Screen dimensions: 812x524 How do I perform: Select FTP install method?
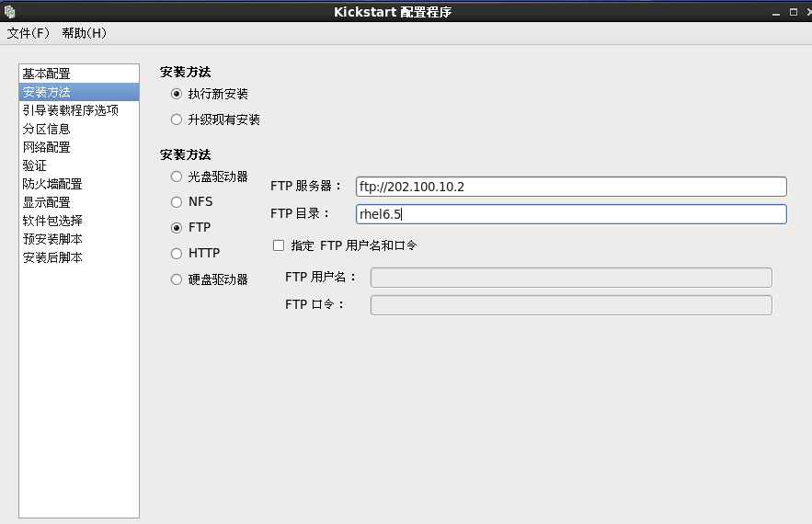pos(177,228)
